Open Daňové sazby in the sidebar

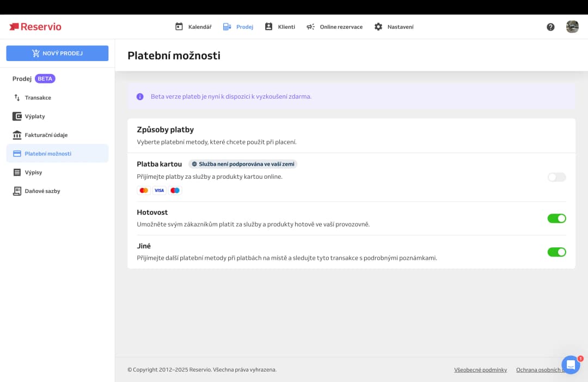tap(42, 191)
